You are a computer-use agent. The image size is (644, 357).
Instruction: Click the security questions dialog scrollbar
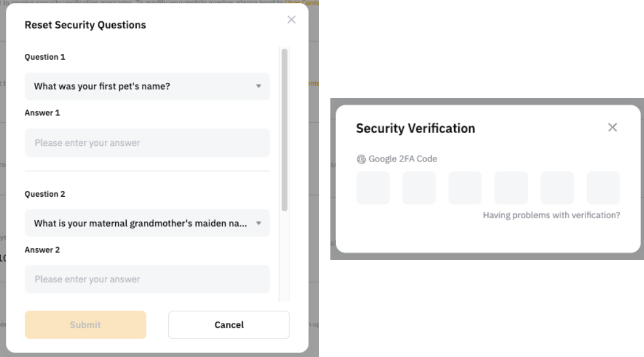(x=284, y=130)
